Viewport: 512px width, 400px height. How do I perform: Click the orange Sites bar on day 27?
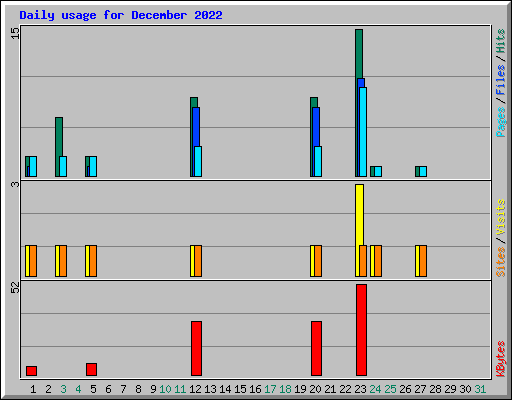tap(423, 261)
